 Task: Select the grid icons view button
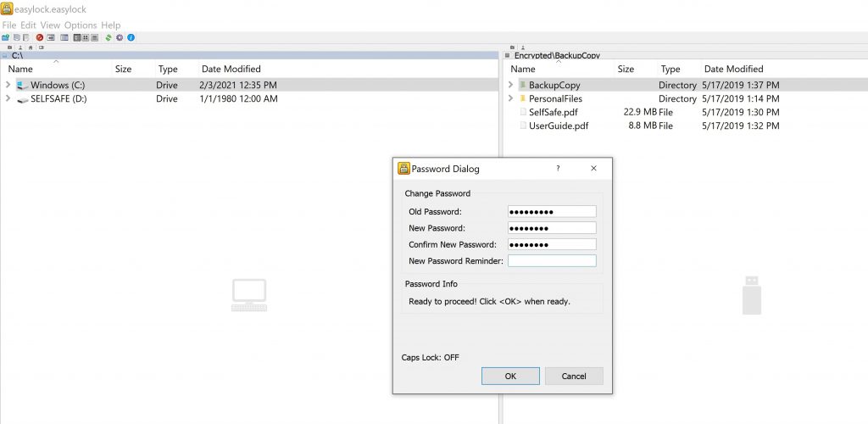coord(86,37)
